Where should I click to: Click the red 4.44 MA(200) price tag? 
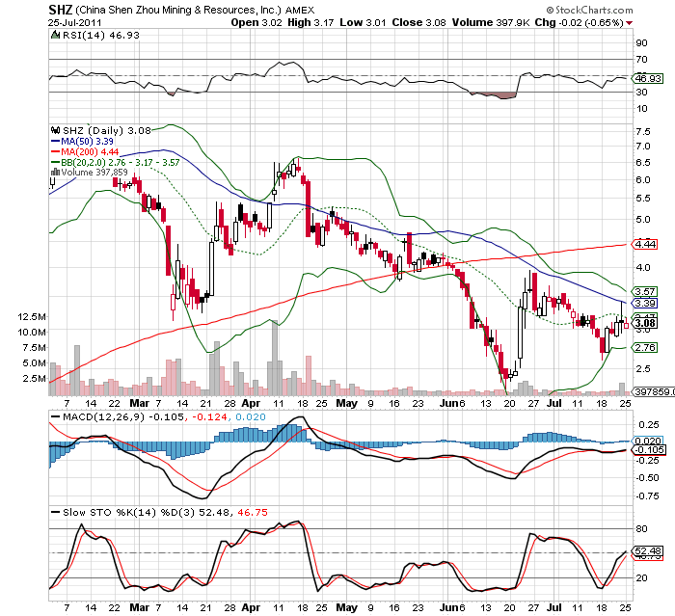[645, 244]
